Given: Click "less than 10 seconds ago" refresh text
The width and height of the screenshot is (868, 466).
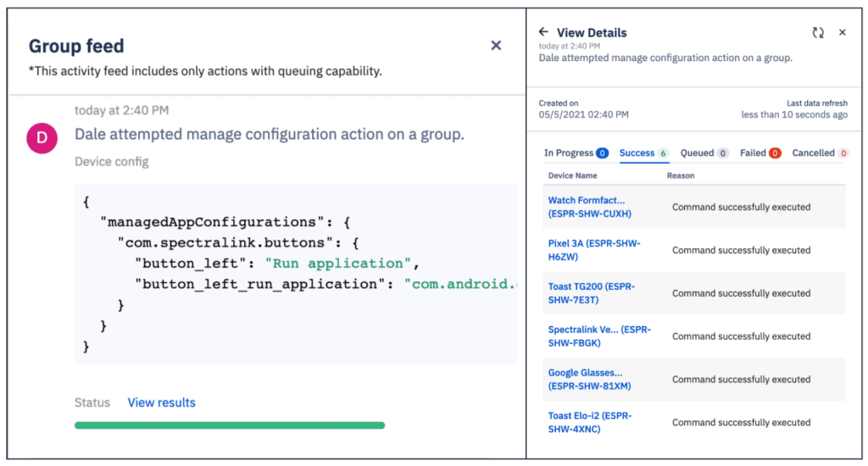Looking at the screenshot, I should pyautogui.click(x=794, y=114).
